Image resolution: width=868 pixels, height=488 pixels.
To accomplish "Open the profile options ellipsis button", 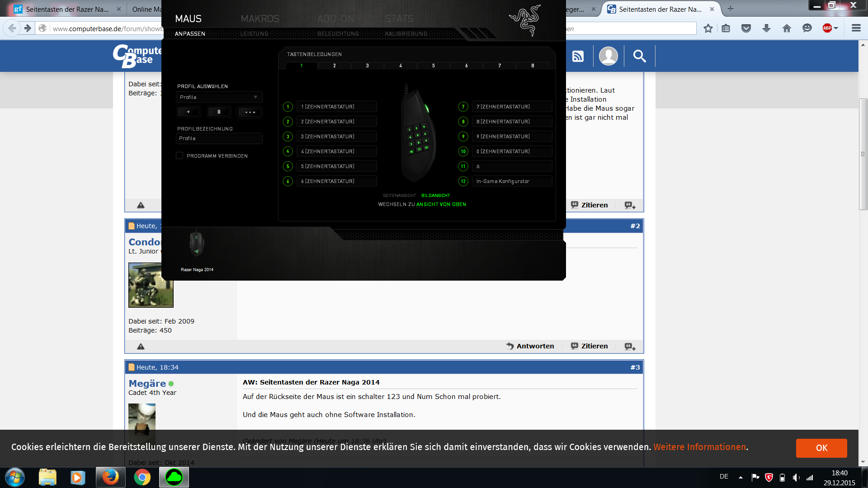I will (250, 112).
